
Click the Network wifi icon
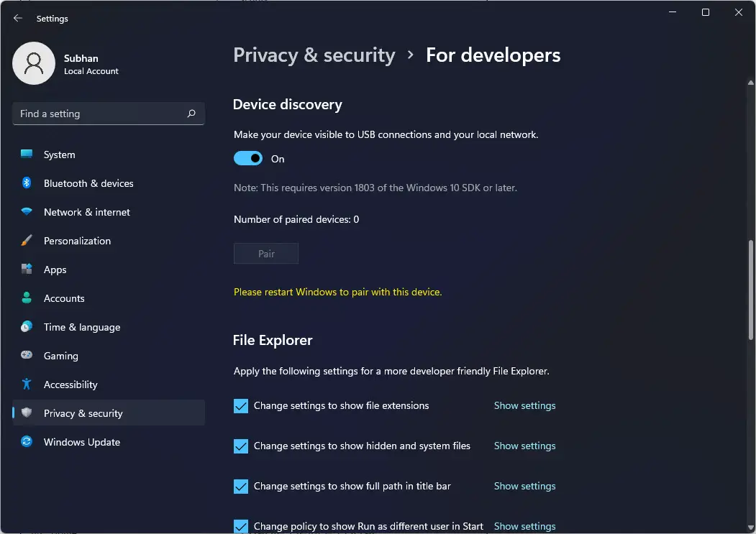coord(27,211)
